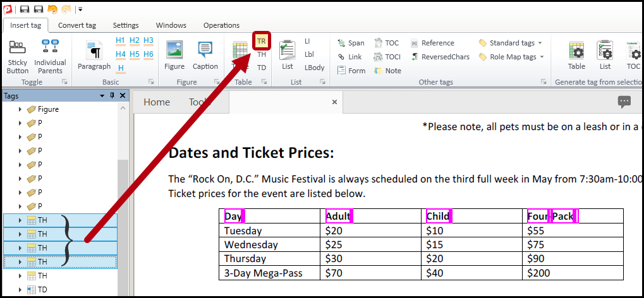Viewport: 644px width, 298px height.
Task: Pin the Tags panel
Action: [112, 95]
